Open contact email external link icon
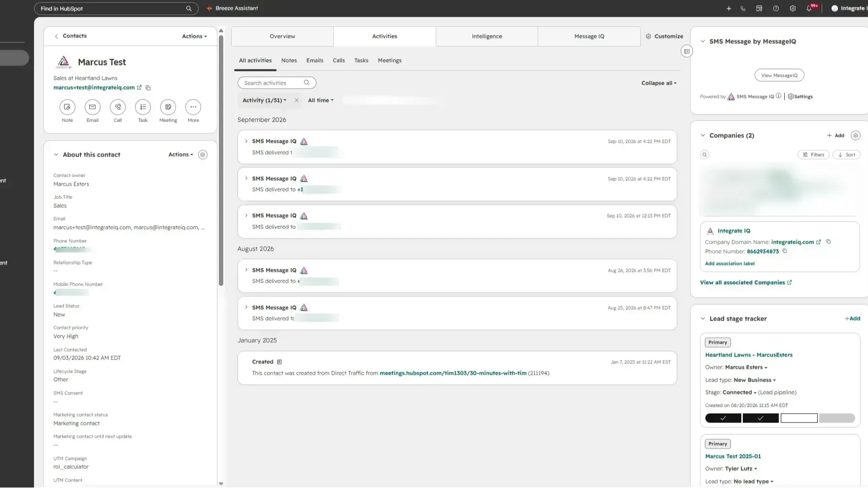This screenshot has width=868, height=488. pyautogui.click(x=139, y=87)
